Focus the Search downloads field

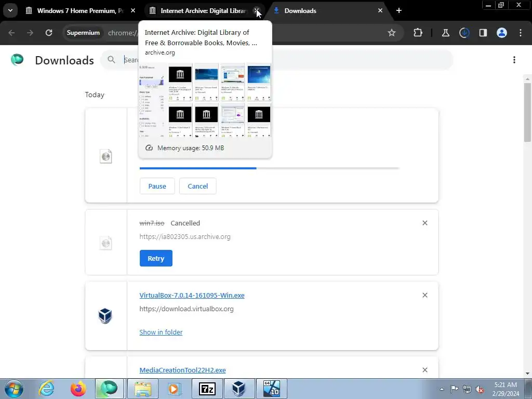tap(276, 60)
